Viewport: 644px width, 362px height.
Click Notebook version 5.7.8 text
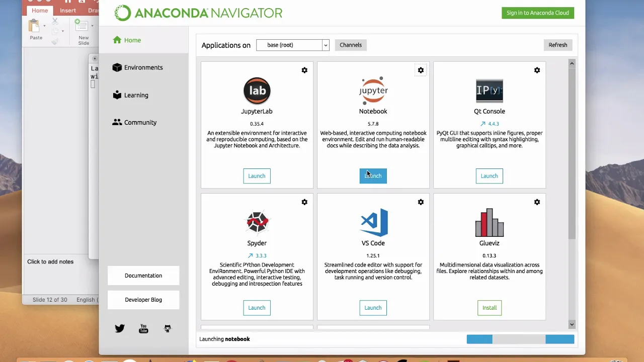point(373,124)
